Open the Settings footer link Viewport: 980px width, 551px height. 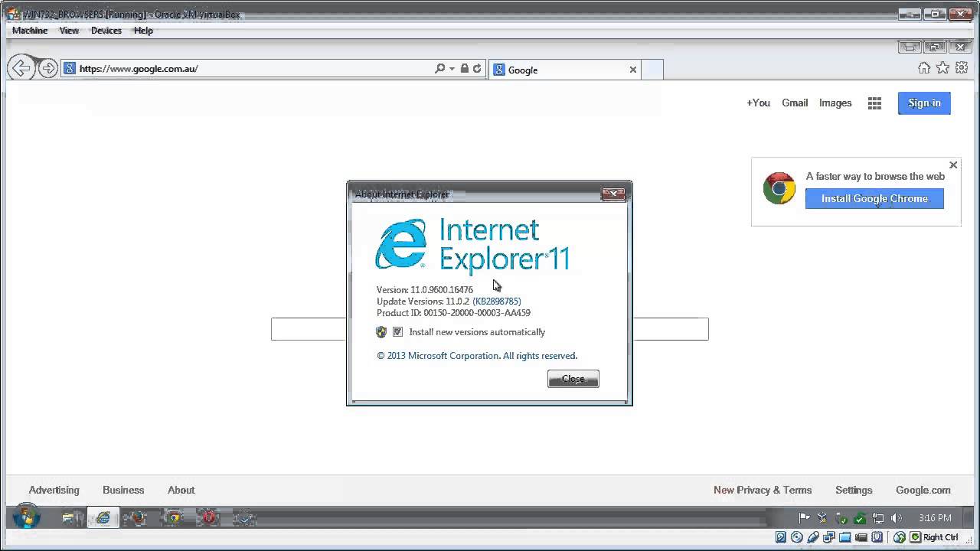[854, 490]
